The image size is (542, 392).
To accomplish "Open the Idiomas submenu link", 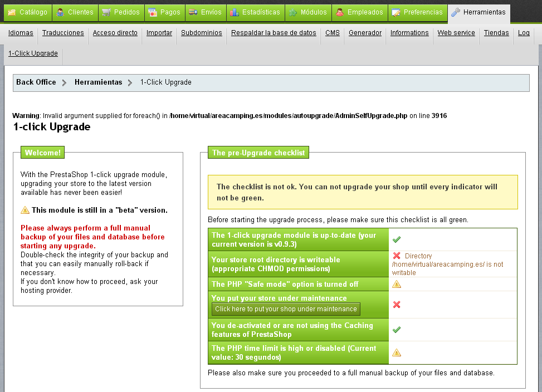I will pyautogui.click(x=21, y=33).
